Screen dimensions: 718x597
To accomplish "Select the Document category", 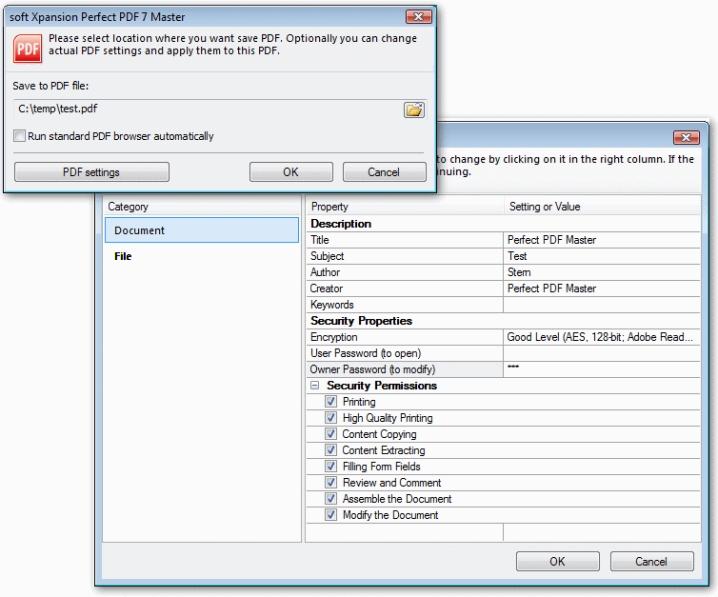I will click(201, 231).
